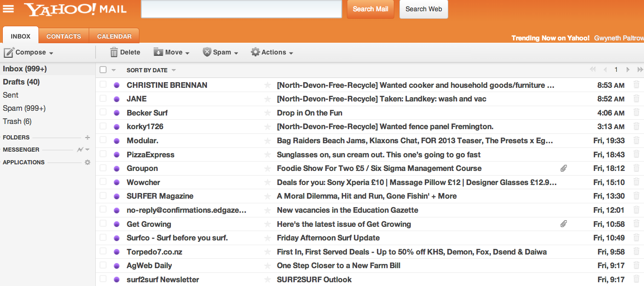644x286 pixels.
Task: Click the unread dot on AgWeb Daily email
Action: [117, 265]
